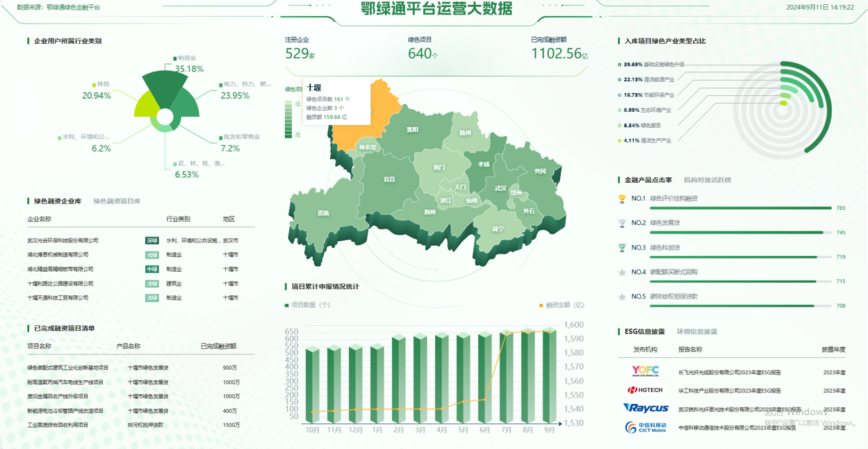This screenshot has height=449, width=868.
Task: Click the YOFC company logo
Action: (x=645, y=371)
